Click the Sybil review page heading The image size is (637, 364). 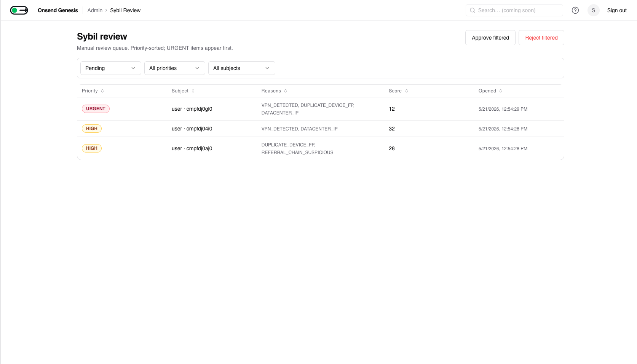click(102, 37)
